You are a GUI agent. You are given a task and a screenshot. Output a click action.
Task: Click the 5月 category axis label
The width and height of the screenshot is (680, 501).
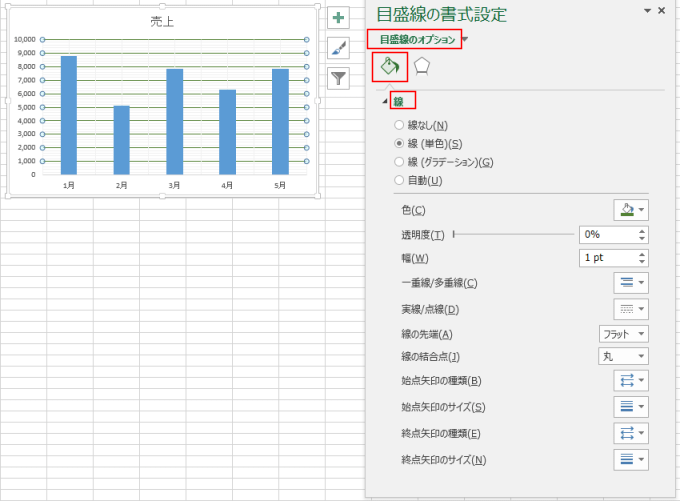pyautogui.click(x=280, y=185)
